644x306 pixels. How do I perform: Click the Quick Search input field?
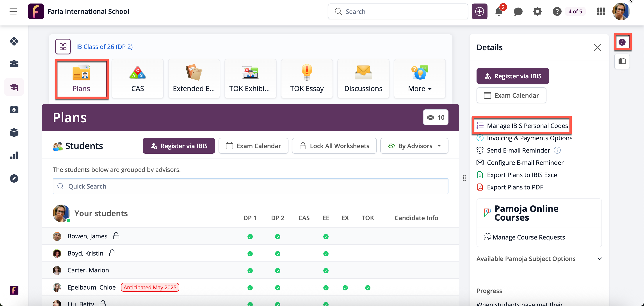point(250,186)
